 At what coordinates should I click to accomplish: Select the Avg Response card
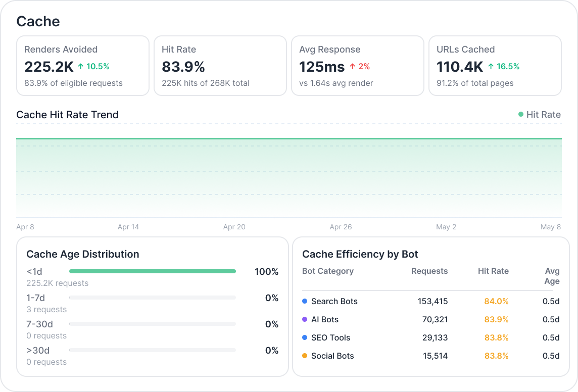coord(358,66)
